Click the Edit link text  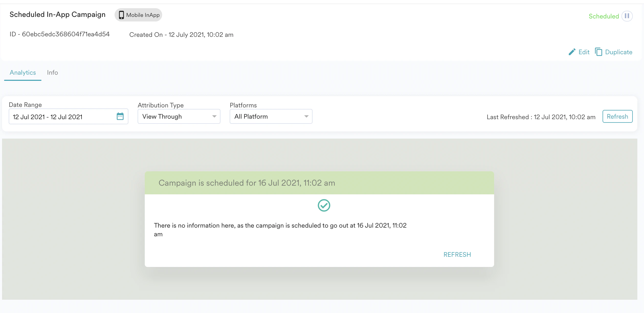(584, 52)
